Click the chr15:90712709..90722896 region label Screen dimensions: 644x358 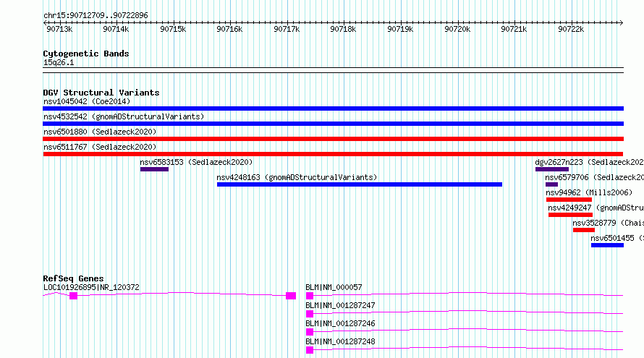96,15
